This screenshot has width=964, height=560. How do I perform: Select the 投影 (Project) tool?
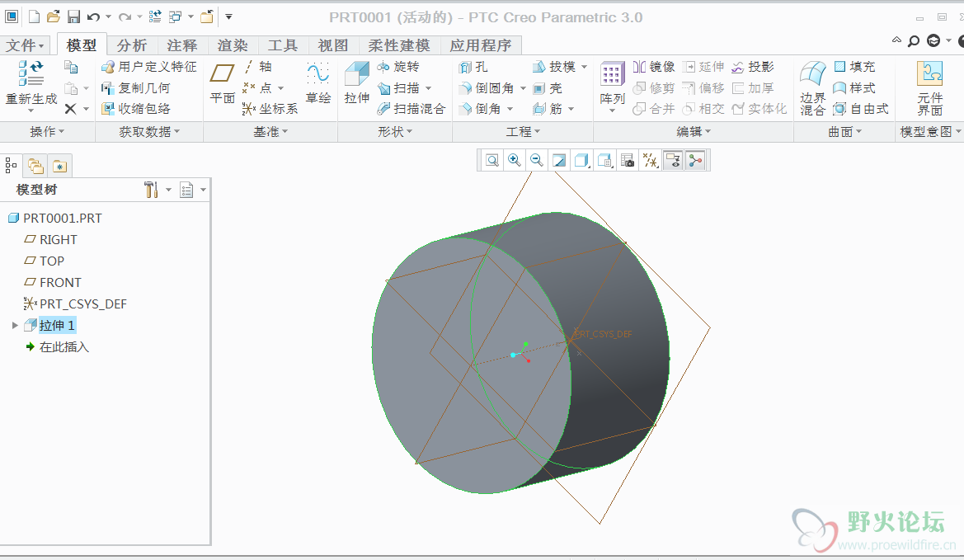[x=753, y=66]
